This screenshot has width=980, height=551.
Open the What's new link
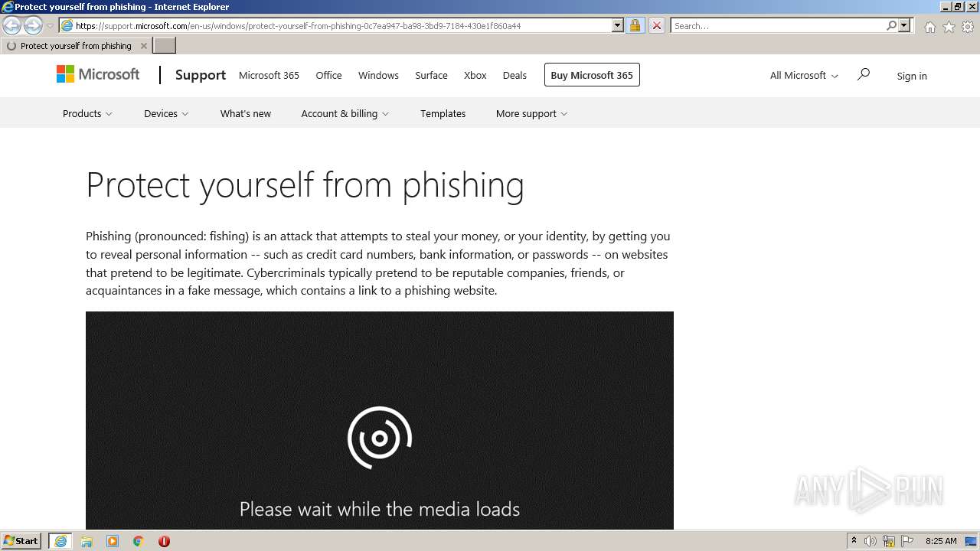point(246,113)
